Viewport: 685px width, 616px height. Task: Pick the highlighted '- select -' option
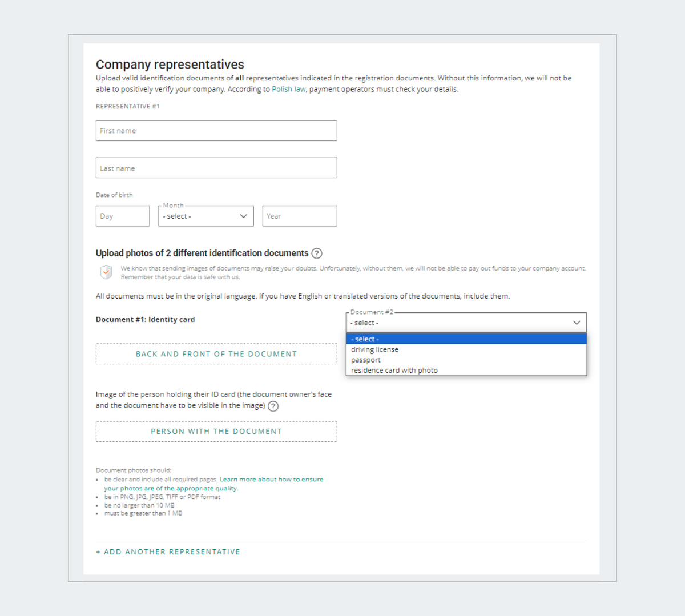pyautogui.click(x=365, y=339)
